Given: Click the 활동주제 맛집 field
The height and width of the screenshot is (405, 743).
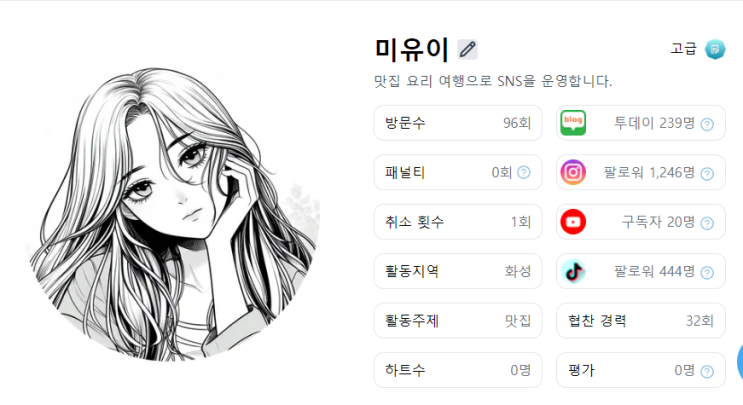Looking at the screenshot, I should point(458,321).
